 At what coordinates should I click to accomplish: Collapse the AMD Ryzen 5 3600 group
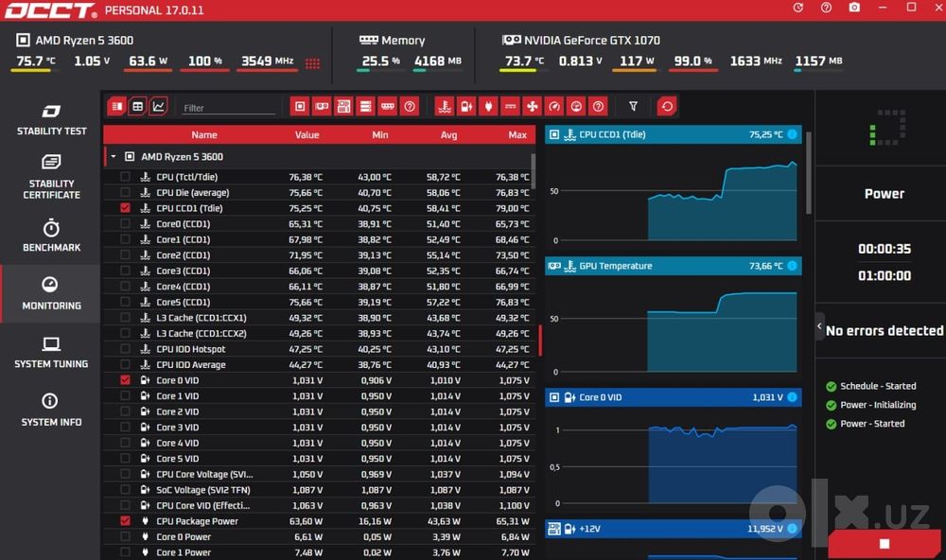(113, 157)
